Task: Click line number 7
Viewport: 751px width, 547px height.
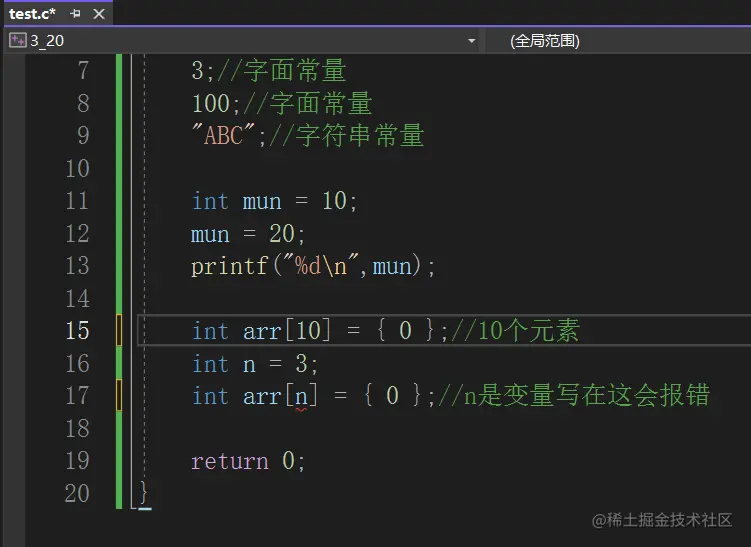Action: tap(83, 70)
